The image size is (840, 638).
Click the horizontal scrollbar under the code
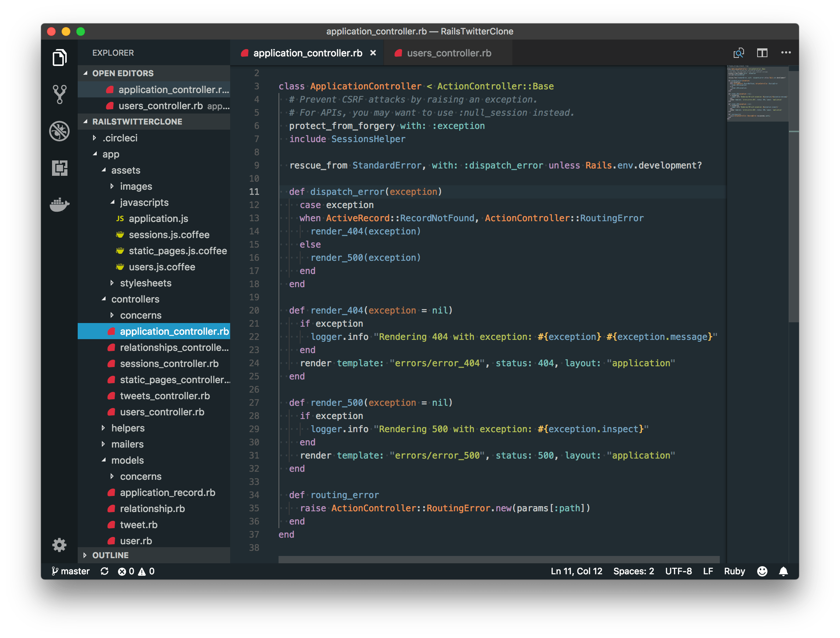(x=498, y=559)
